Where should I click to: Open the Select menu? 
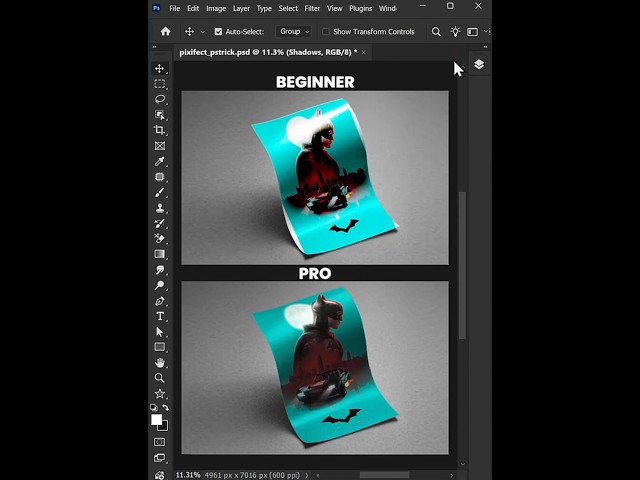coord(288,8)
